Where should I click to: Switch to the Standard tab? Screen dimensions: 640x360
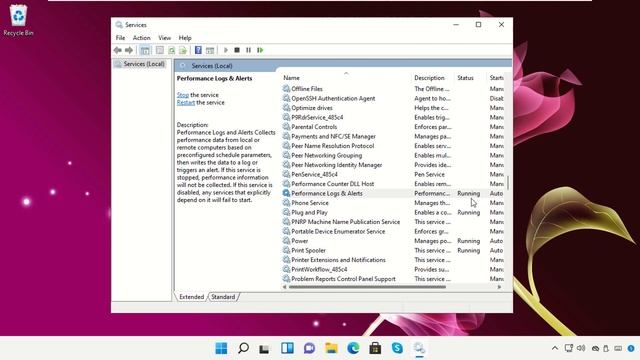tap(223, 297)
